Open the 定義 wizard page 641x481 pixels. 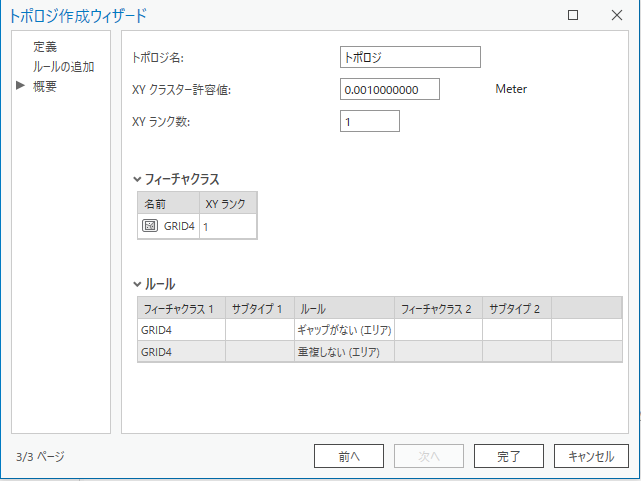[x=45, y=47]
